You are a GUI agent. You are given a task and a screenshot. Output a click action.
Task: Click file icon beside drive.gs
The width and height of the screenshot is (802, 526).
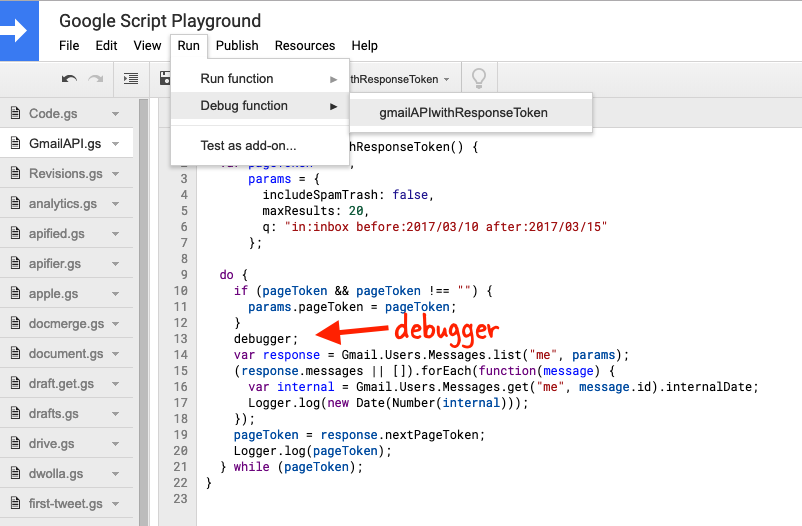[x=15, y=444]
